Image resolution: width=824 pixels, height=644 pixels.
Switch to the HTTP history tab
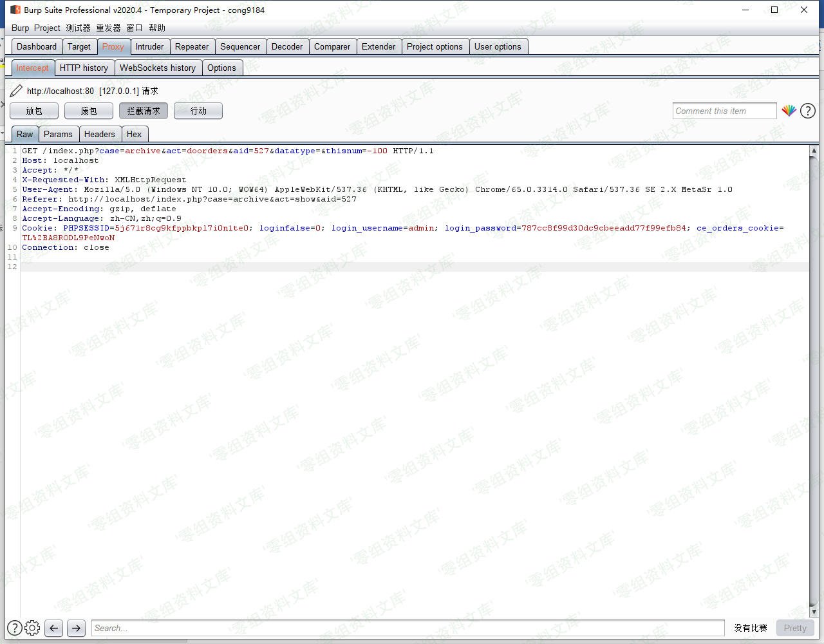click(x=84, y=68)
